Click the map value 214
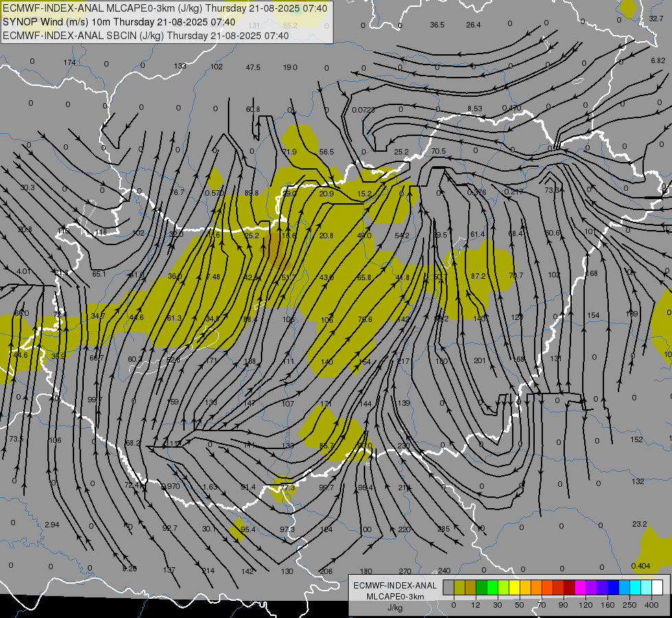This screenshot has height=618, width=672. [x=208, y=571]
